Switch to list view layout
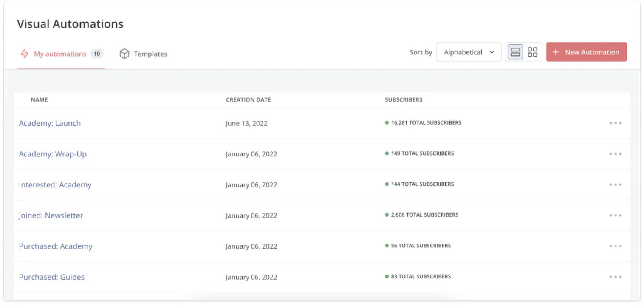This screenshot has height=306, width=644. coord(515,52)
